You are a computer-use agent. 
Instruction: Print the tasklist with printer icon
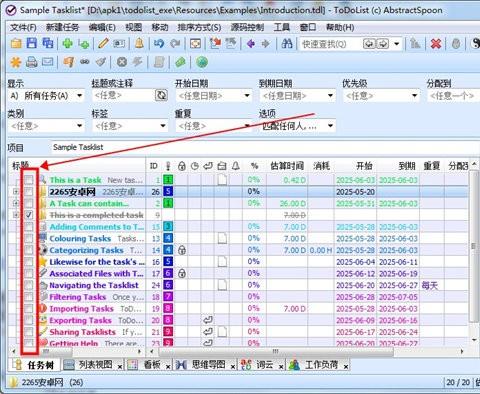coord(32,62)
